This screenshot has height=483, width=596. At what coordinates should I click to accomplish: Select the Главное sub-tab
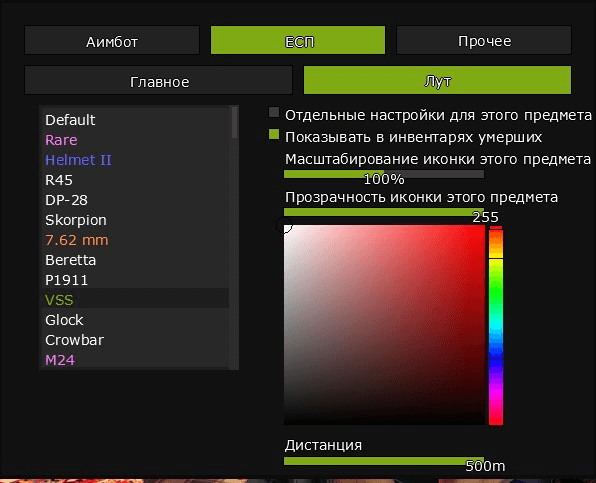(159, 80)
